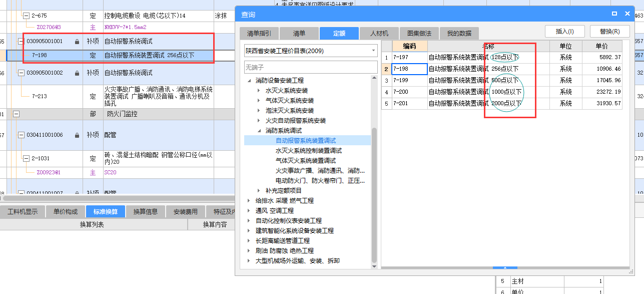This screenshot has width=644, height=294.
Task: Switch to the 清单 tab
Action: pos(299,34)
